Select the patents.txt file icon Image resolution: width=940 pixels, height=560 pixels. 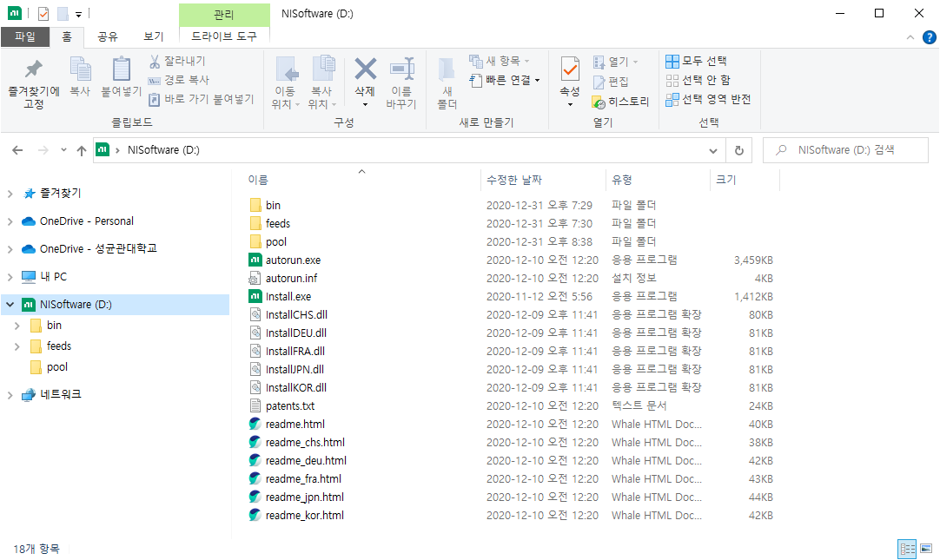[255, 406]
